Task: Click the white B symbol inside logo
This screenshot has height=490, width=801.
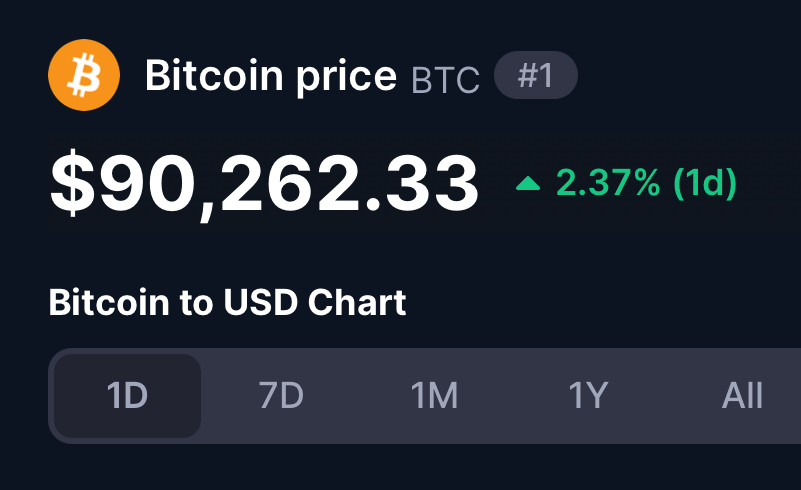Action: (x=84, y=76)
